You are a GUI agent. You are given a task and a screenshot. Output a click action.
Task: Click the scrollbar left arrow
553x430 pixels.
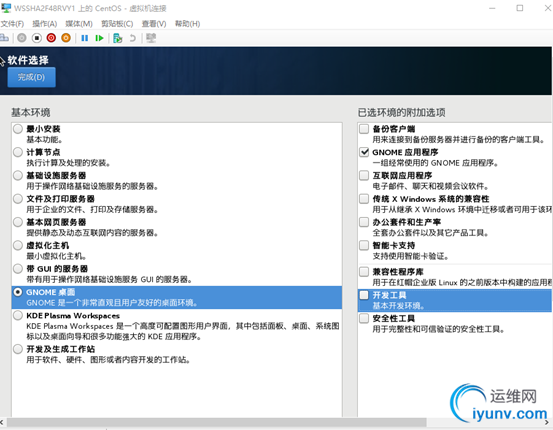(x=2, y=422)
